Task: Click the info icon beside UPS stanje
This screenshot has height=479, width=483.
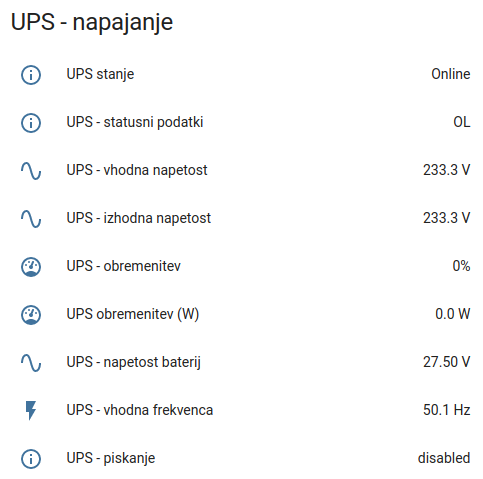Action: 31,75
